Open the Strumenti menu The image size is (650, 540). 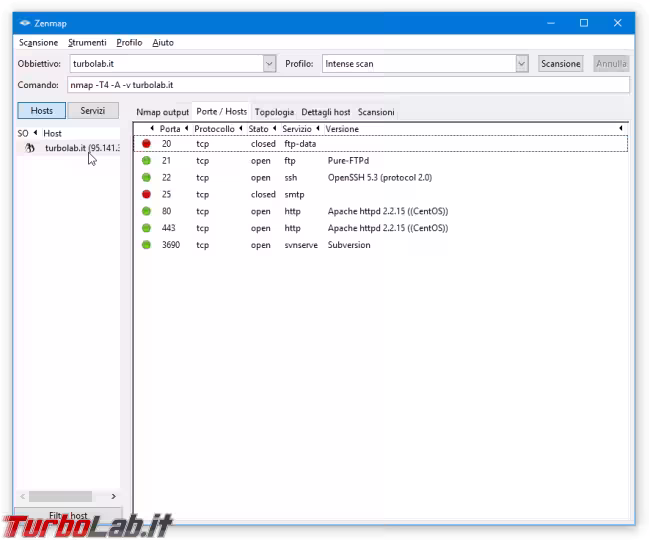[87, 43]
